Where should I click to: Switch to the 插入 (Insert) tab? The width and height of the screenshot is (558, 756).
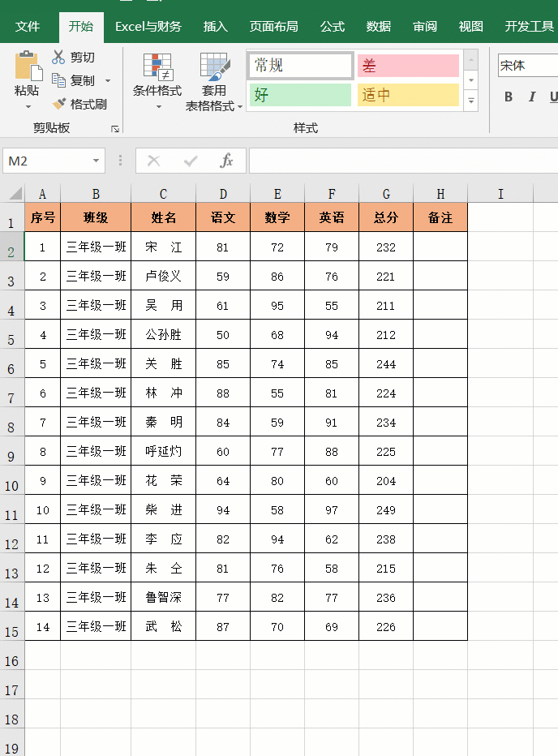215,27
